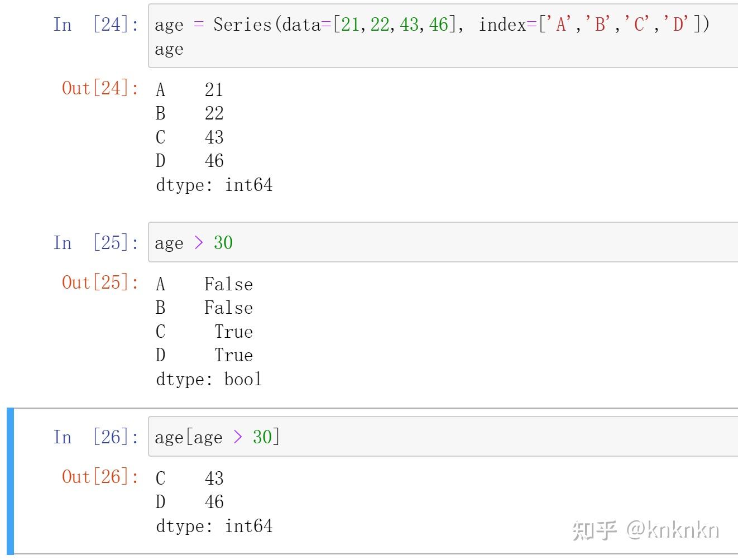The image size is (738, 560).
Task: Click the value 46 in Out[26]
Action: (214, 502)
